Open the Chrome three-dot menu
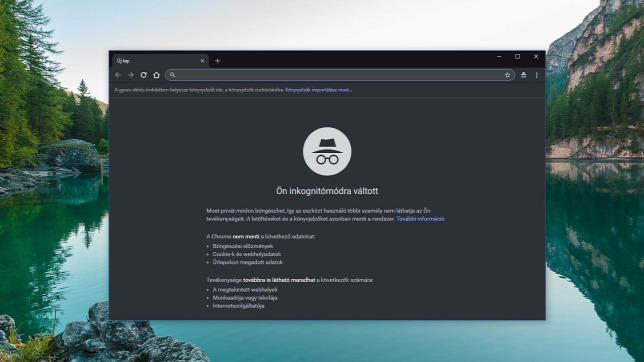Screen dimensions: 644x362 [x=536, y=75]
